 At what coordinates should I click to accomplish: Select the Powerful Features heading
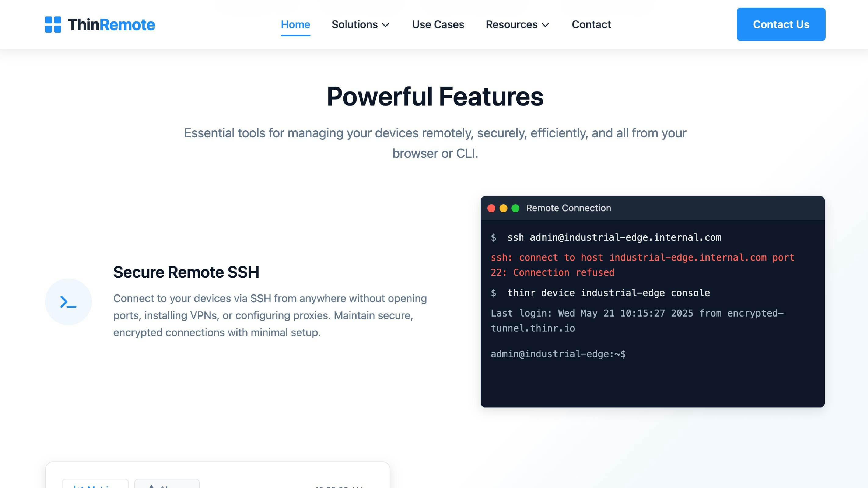435,96
